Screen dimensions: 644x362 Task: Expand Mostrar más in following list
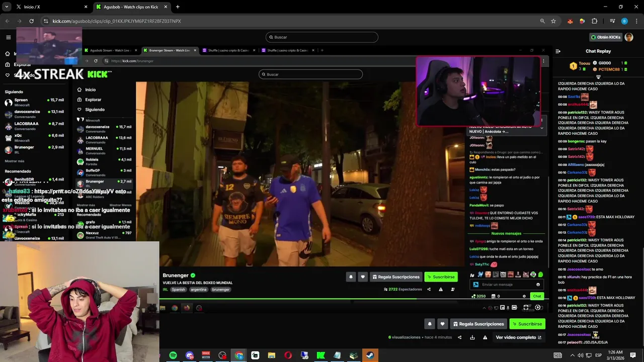click(15, 161)
